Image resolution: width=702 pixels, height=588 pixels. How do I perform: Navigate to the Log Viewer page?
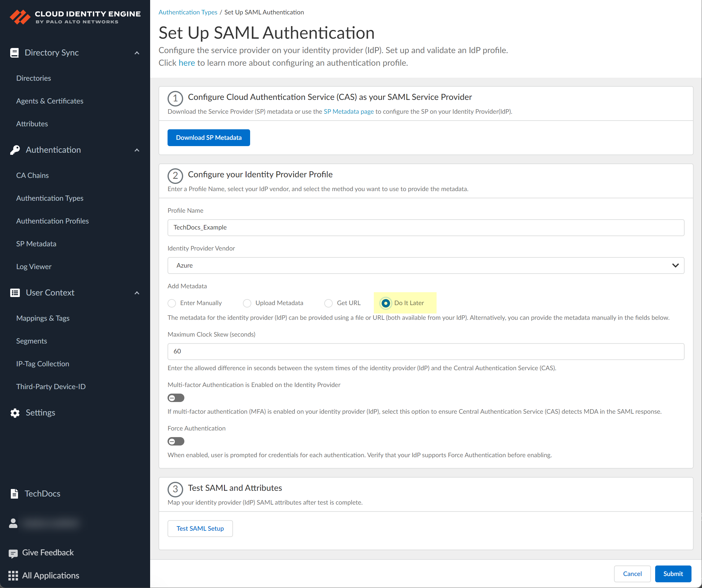33,266
